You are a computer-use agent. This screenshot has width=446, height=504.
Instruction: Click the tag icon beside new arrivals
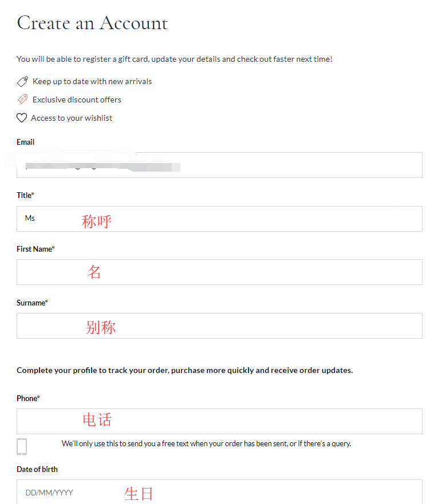(x=22, y=82)
